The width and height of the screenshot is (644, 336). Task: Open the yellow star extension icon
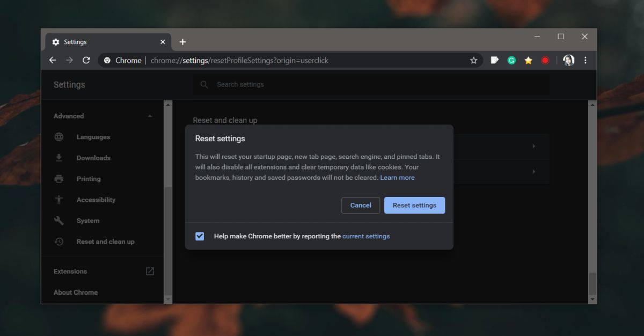[x=528, y=60]
